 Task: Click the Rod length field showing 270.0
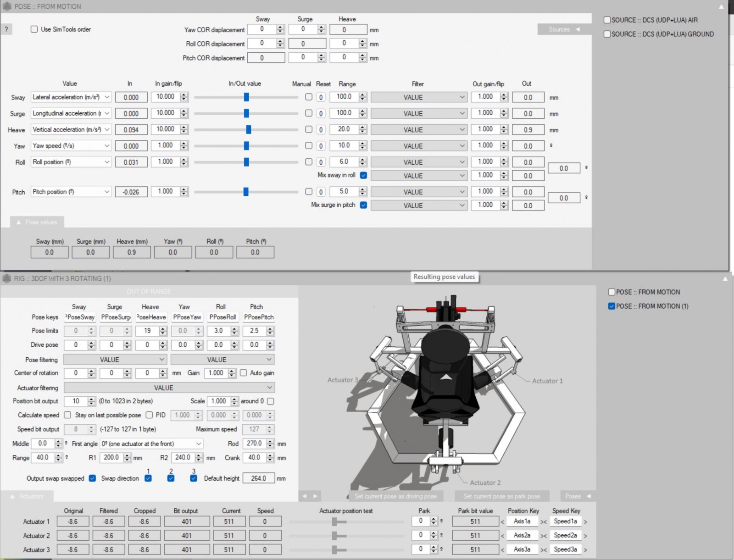coord(258,444)
